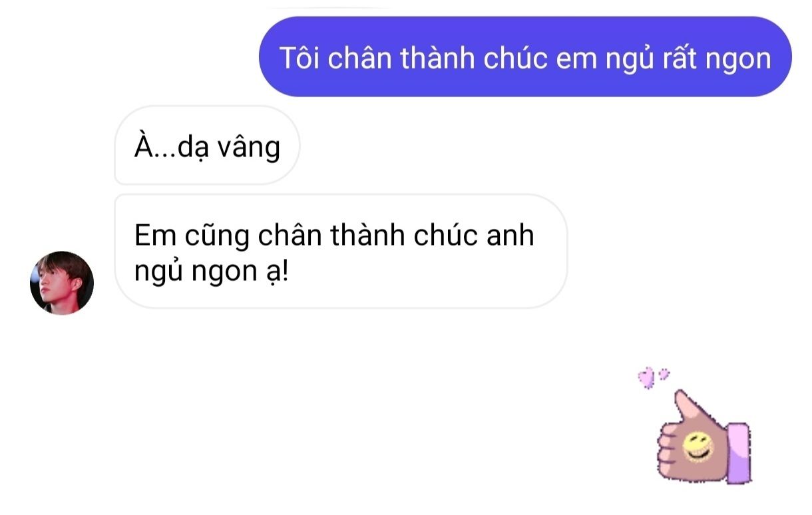Image resolution: width=812 pixels, height=515 pixels.
Task: Click the smiley face on the thumb sticker
Action: click(x=697, y=446)
